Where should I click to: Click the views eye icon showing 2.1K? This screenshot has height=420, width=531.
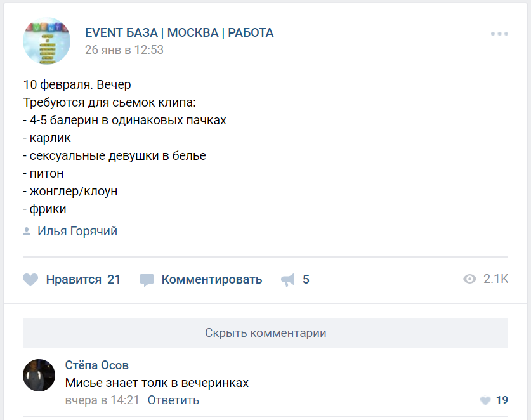click(470, 279)
